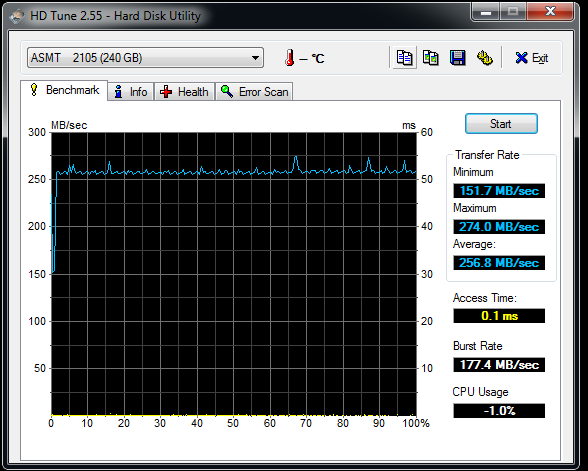
Task: Click the Exit button label
Action: [540, 58]
